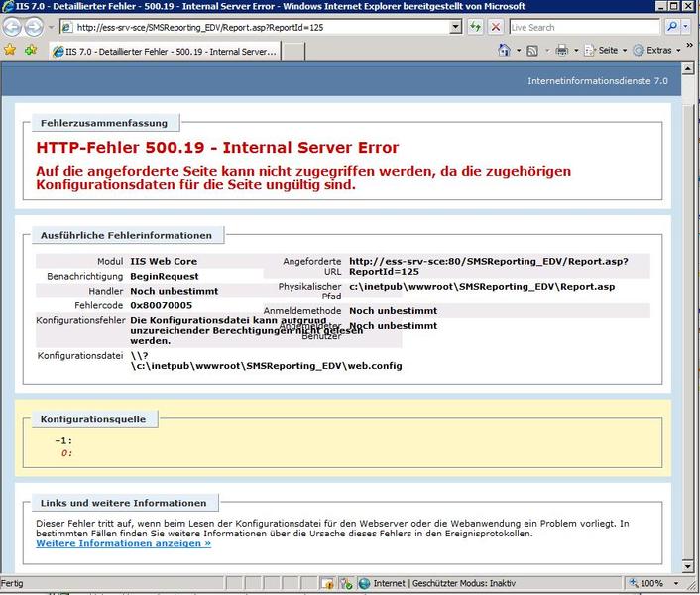Select the IIS 7.0 Detaillierter Fehler tab
Viewport: 700px width, 595px height.
tap(166, 52)
